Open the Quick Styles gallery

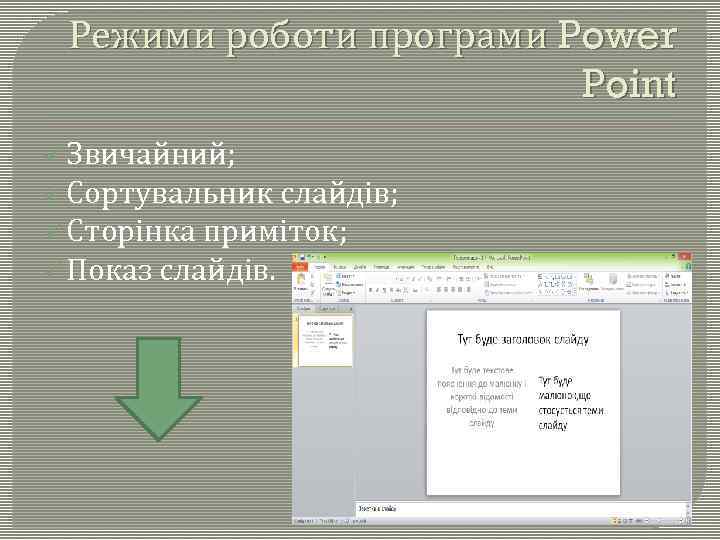613,280
